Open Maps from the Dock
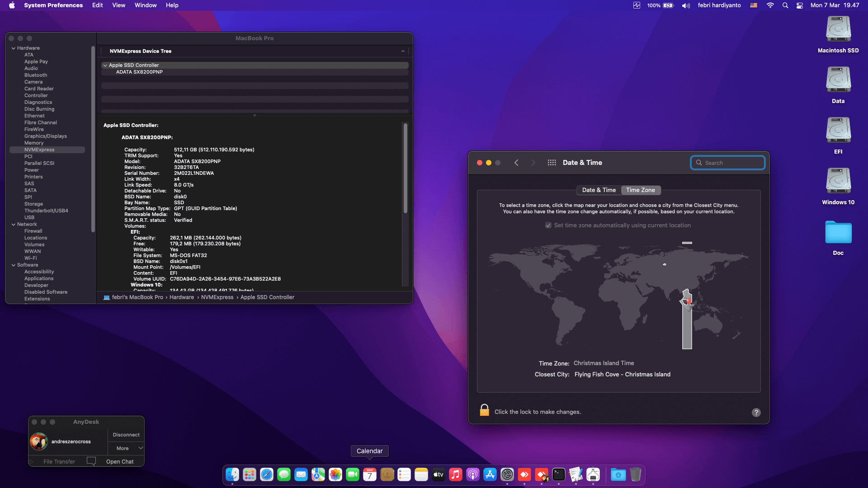The image size is (868, 488). pos(318,474)
